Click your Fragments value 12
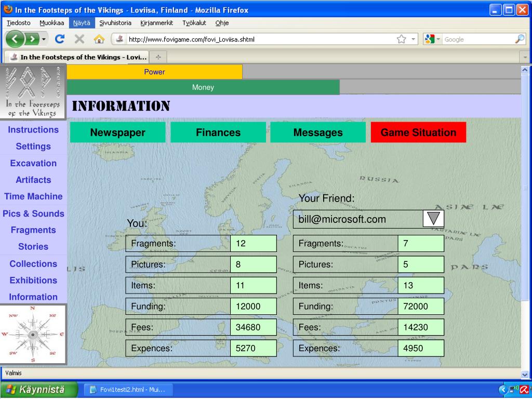Image resolution: width=532 pixels, height=399 pixels. [253, 243]
